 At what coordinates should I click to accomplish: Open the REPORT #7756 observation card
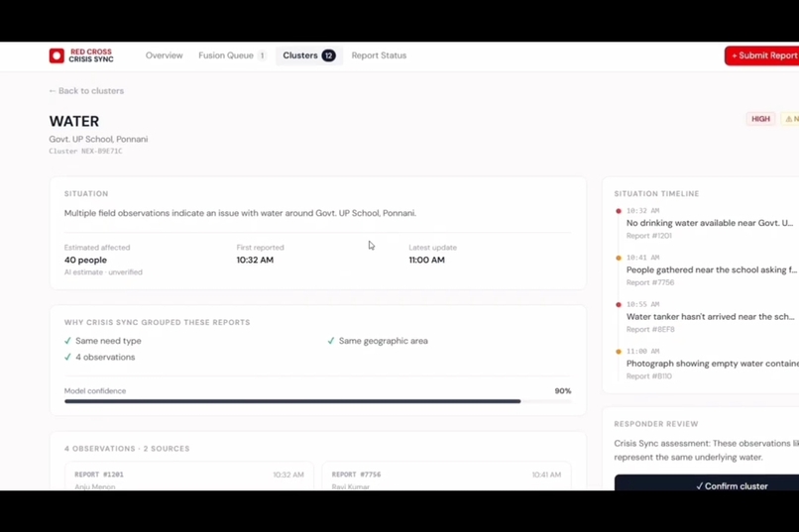coord(446,477)
